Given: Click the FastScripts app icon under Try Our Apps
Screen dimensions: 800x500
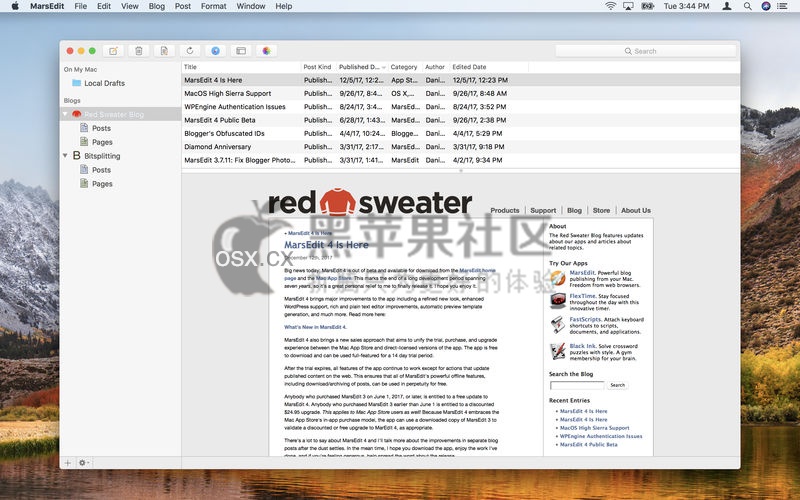Looking at the screenshot, I should coord(558,324).
